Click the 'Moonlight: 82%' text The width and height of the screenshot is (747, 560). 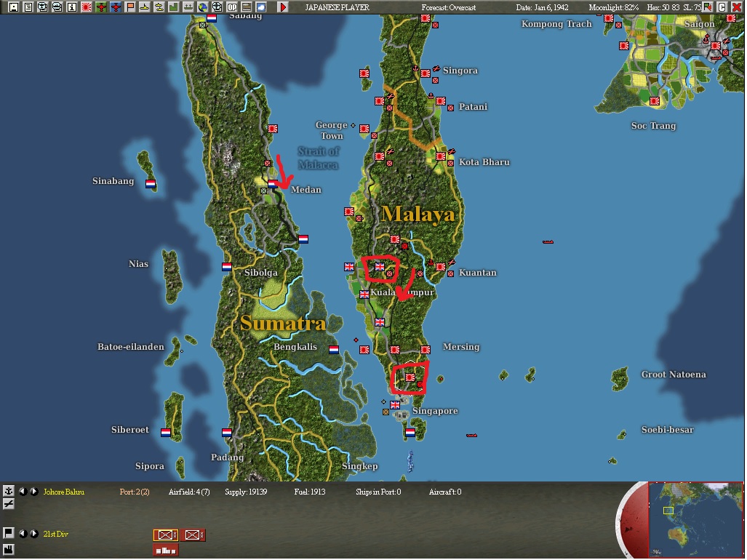(x=614, y=7)
